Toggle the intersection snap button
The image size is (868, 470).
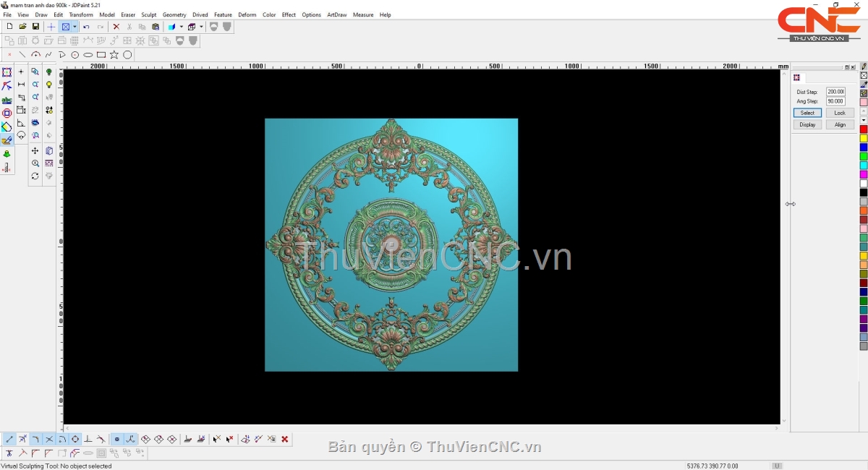pos(49,439)
